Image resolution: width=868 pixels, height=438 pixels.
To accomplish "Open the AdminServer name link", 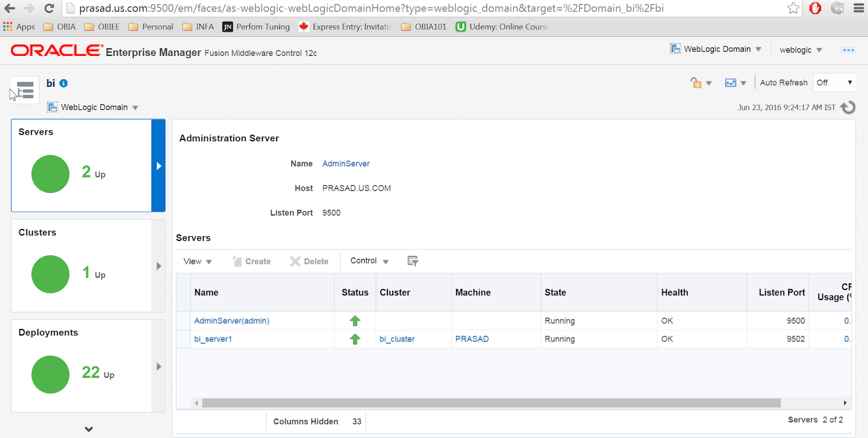I will (346, 163).
